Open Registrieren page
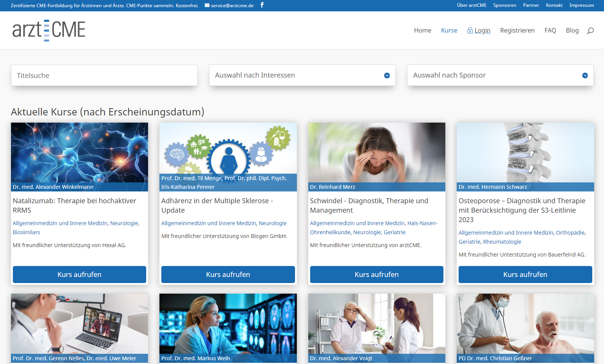Screen dimensions: 604x364 pos(517,30)
